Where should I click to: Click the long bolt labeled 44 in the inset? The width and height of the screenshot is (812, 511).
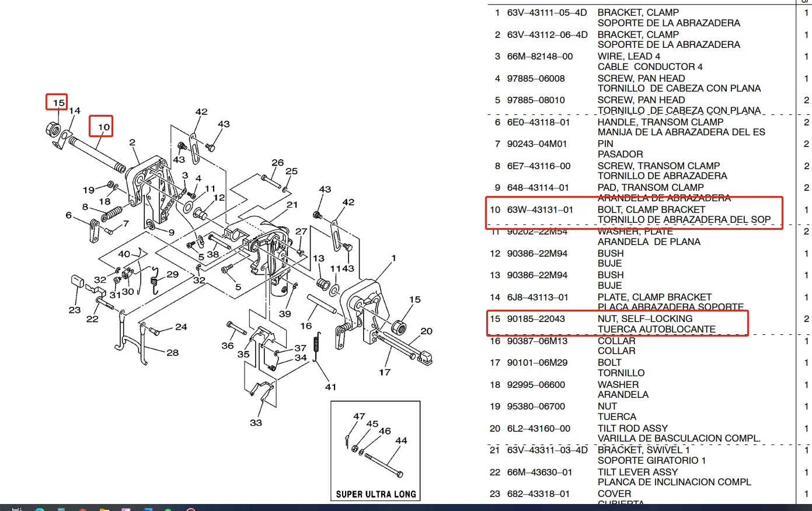(384, 463)
